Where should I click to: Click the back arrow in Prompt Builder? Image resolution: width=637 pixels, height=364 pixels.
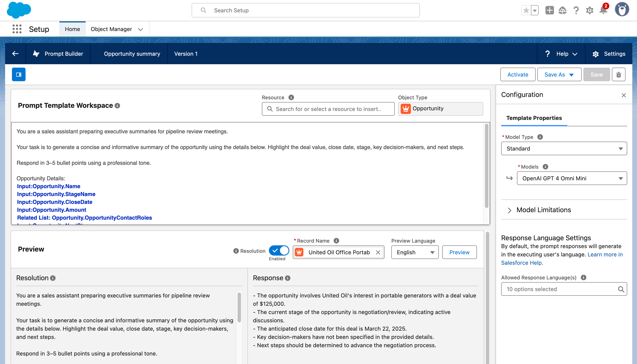[x=16, y=54]
